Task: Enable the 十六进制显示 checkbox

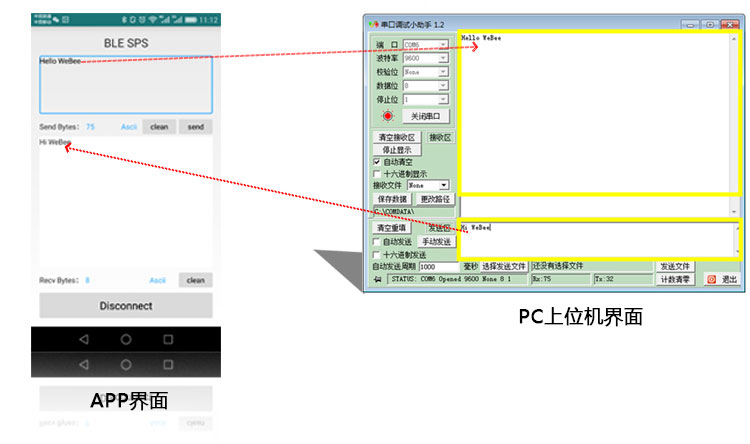Action: coord(377,174)
